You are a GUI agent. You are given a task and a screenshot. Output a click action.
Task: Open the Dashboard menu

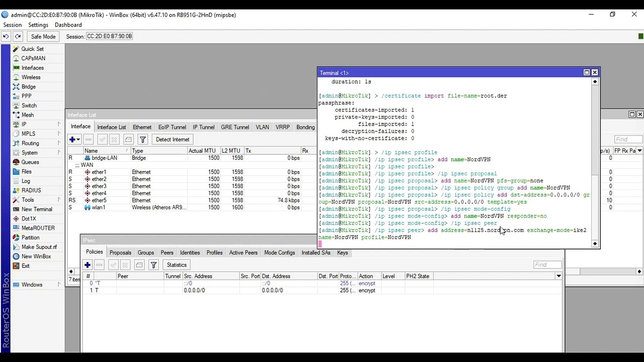[68, 25]
